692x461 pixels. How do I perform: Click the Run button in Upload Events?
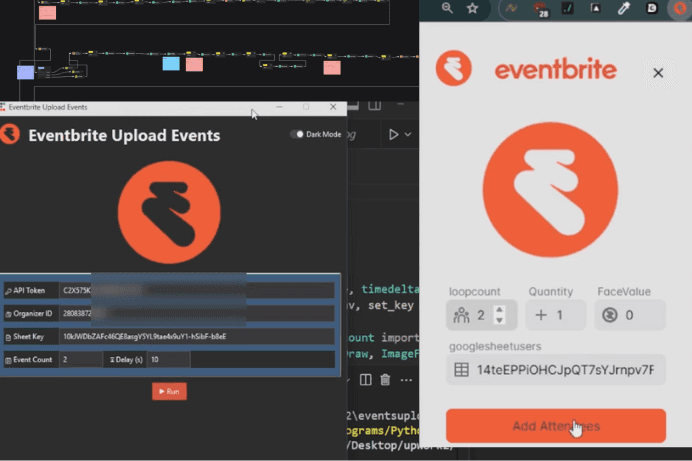click(169, 391)
